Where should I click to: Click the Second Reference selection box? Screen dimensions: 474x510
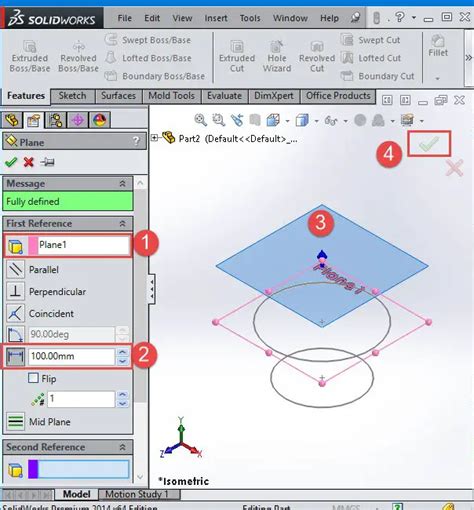click(x=83, y=469)
